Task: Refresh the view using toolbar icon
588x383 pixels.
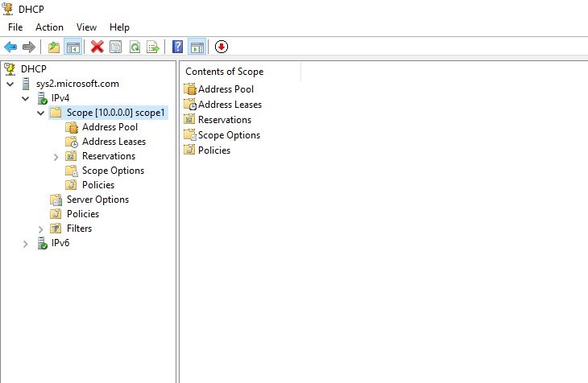Action: 135,47
